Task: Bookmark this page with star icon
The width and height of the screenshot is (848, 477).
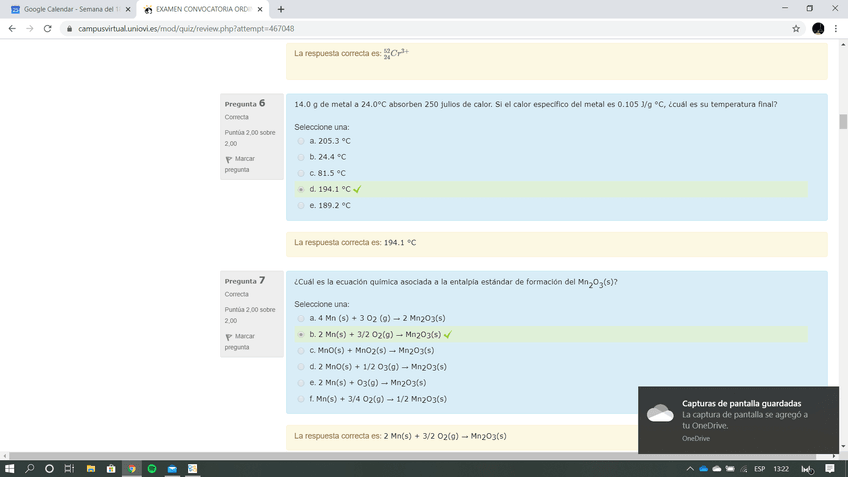Action: click(796, 29)
